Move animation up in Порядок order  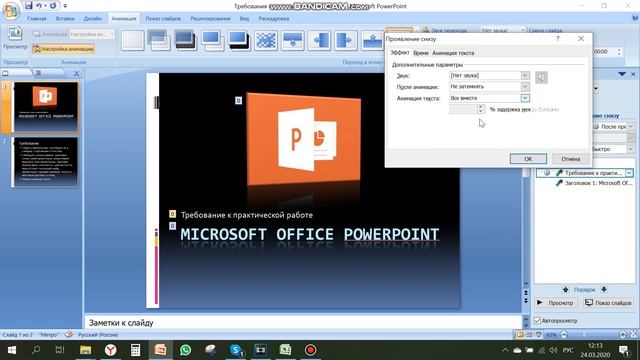coord(565,289)
